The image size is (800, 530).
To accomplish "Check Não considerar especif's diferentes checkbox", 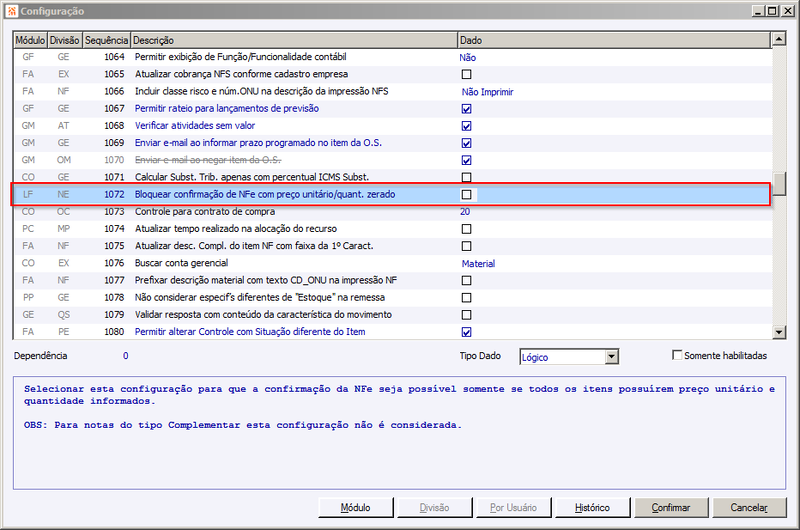I will (x=466, y=297).
